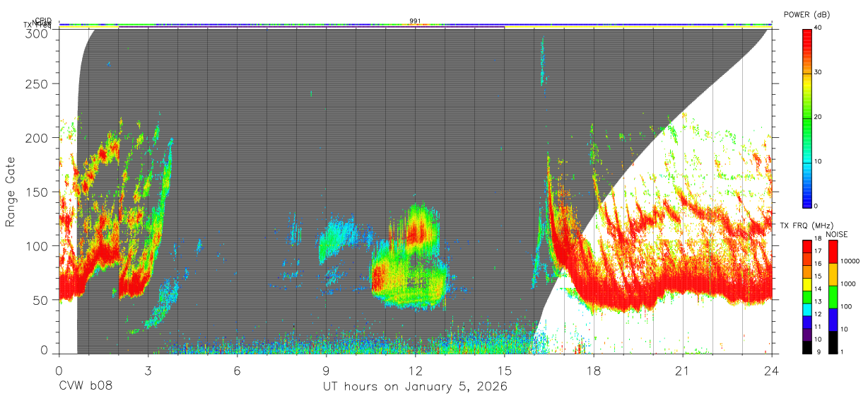
Task: Click the 10000 noise scale label
Action: click(852, 261)
